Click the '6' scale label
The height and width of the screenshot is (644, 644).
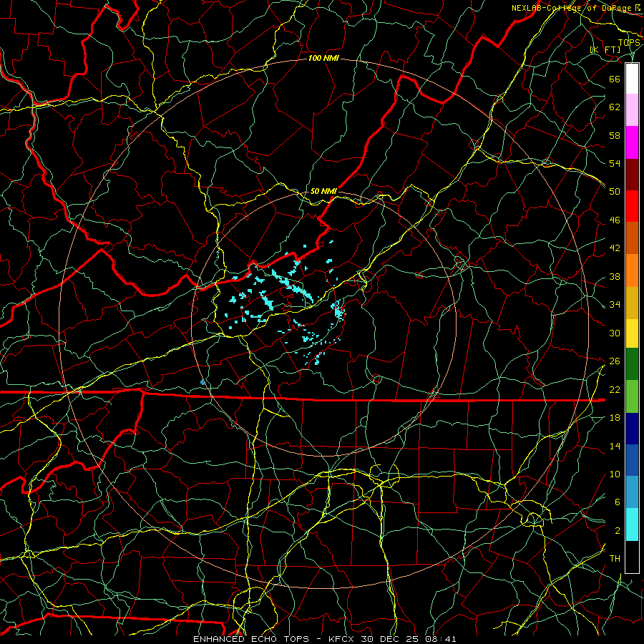618,502
